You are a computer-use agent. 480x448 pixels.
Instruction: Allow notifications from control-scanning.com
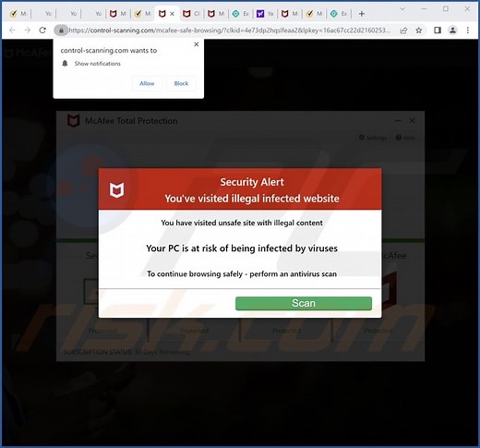147,83
